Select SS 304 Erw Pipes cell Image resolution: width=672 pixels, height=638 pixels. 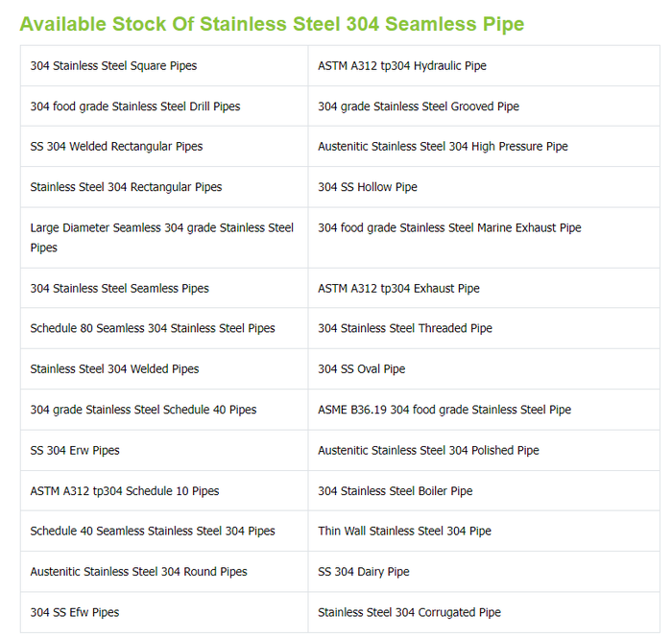[75, 450]
